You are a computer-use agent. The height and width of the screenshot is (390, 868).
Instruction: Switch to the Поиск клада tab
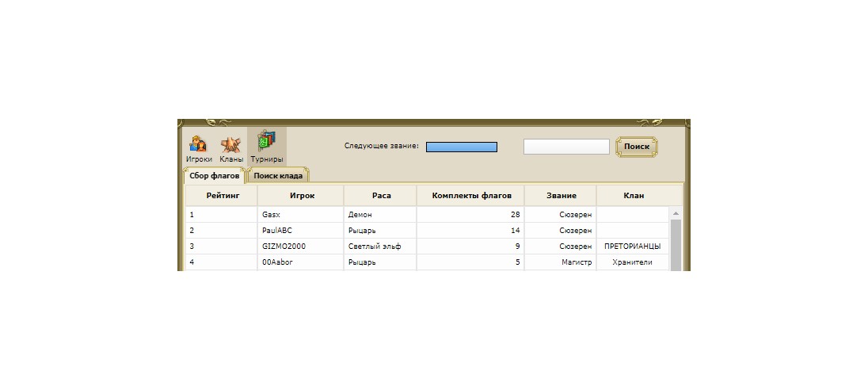(x=277, y=175)
